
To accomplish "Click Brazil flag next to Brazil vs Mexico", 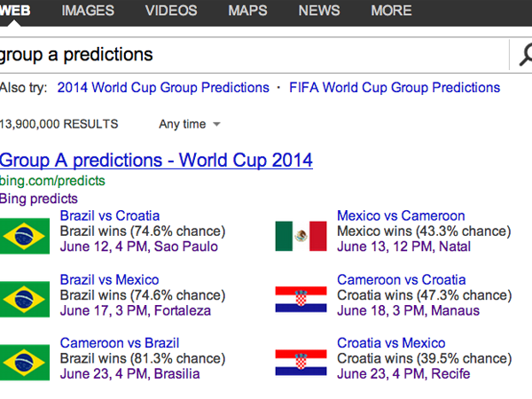I will tap(25, 299).
